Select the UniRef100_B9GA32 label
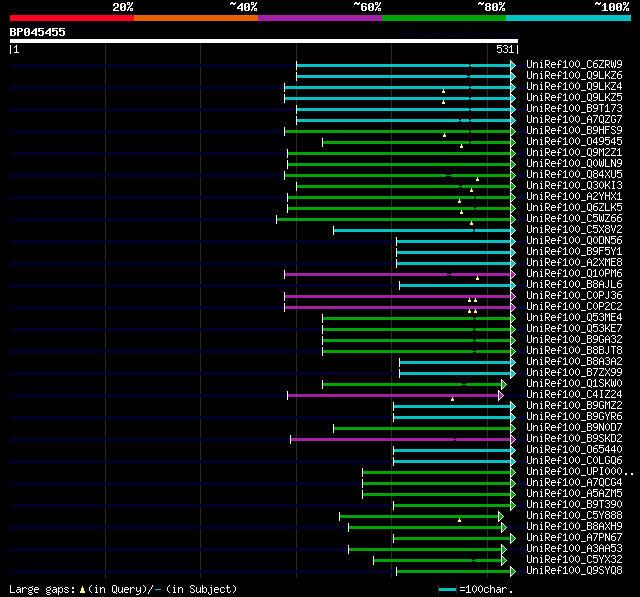 pyautogui.click(x=574, y=340)
